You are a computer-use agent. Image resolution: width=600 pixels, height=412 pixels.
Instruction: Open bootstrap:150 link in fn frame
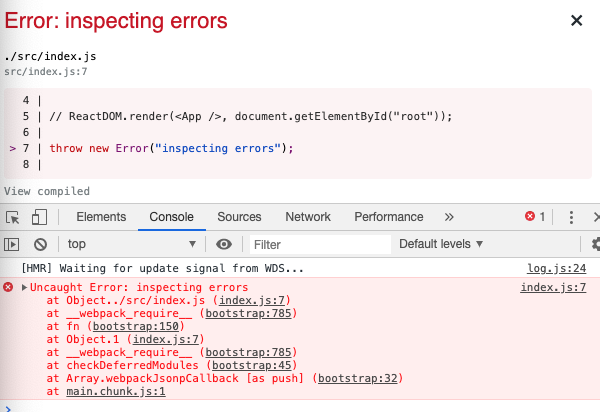136,326
